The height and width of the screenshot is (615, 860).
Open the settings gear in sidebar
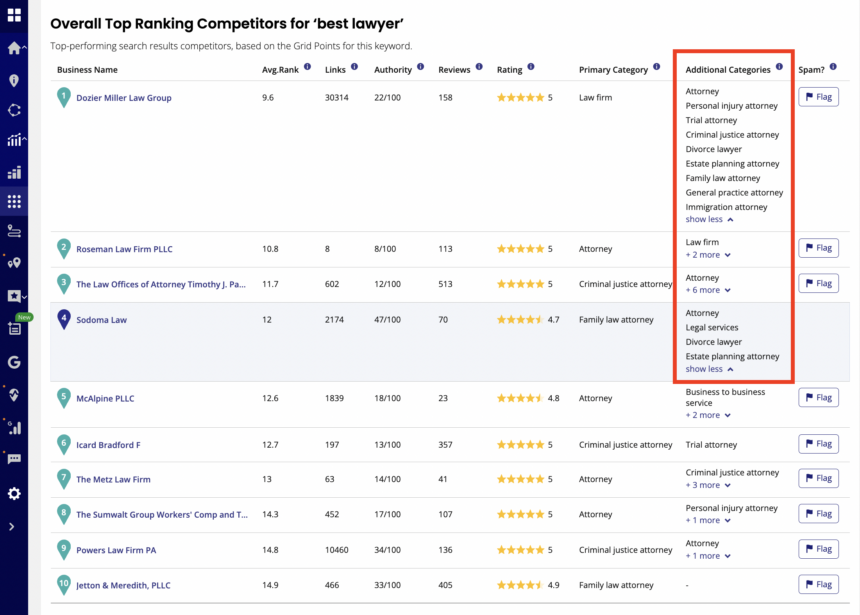(x=14, y=493)
